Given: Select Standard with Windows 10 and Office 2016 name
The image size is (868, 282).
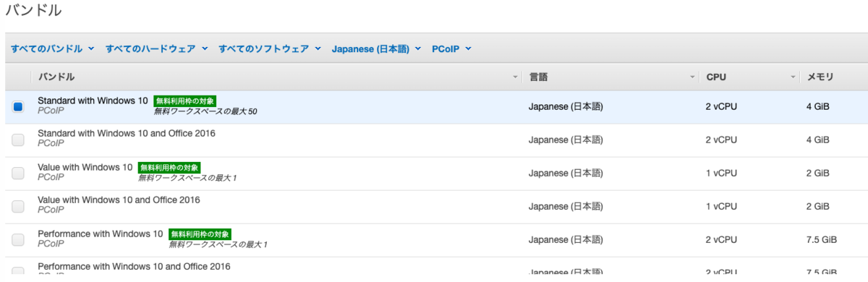Looking at the screenshot, I should pos(127,134).
